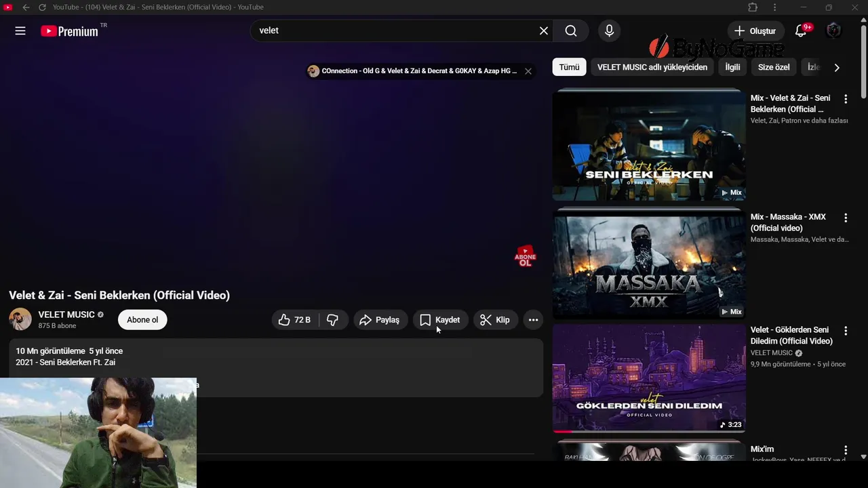Open options for Mix - Massaka XMX
Viewport: 868px width, 488px height.
point(846,218)
